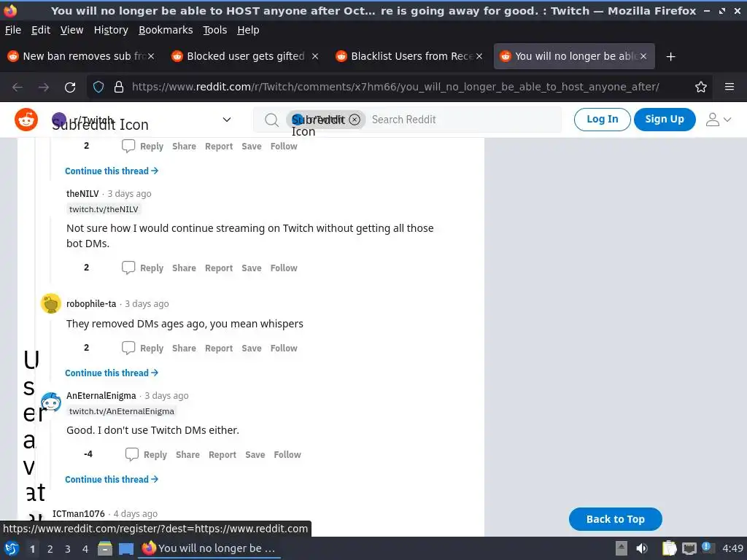Image resolution: width=747 pixels, height=560 pixels.
Task: Click the twitch.tv/AnEternalEnigma flair
Action: click(122, 411)
